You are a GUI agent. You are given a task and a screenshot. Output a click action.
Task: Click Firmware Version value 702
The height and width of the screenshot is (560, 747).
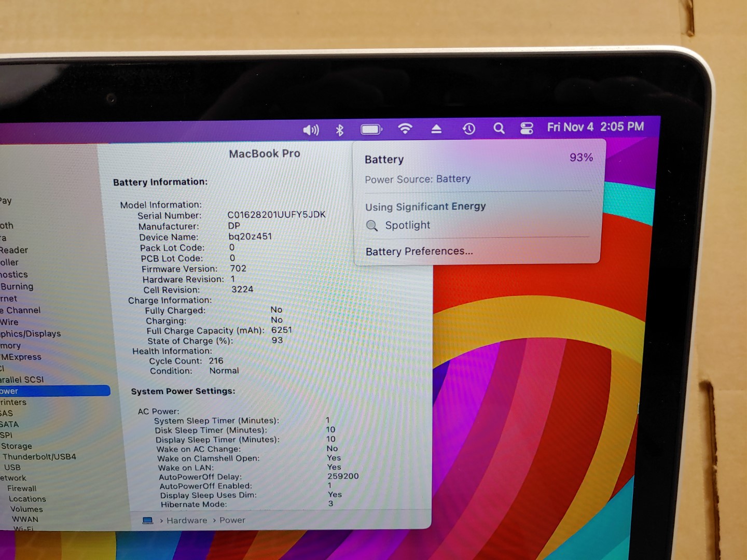pyautogui.click(x=238, y=269)
